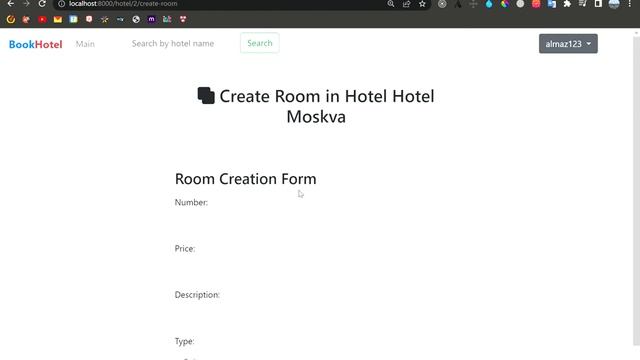
Task: Go to the Main nav link
Action: coord(85,44)
